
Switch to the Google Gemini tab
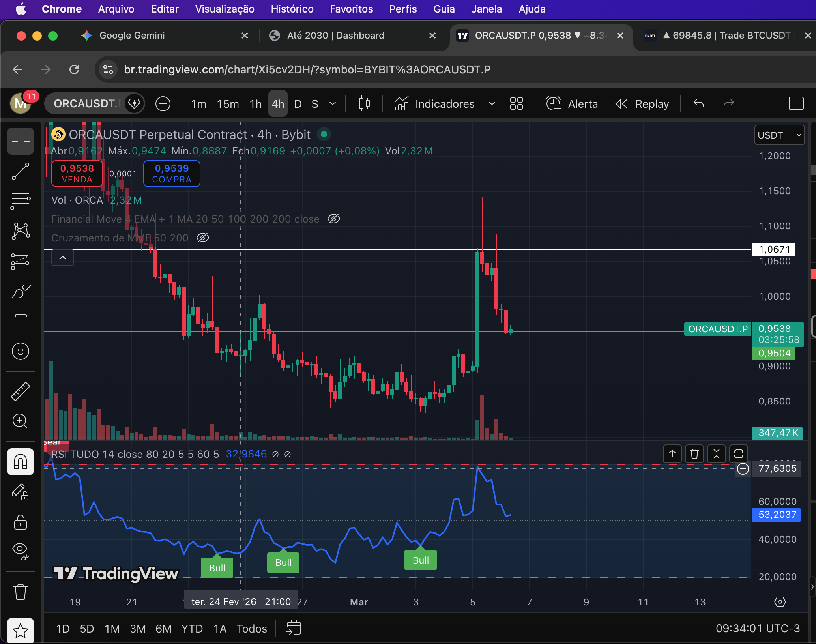[x=132, y=36]
